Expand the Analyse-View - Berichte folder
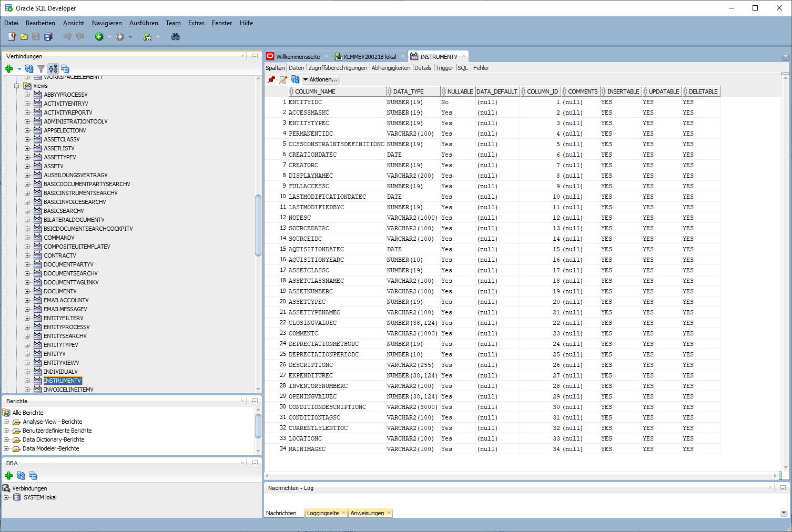This screenshot has width=792, height=532. (6, 422)
